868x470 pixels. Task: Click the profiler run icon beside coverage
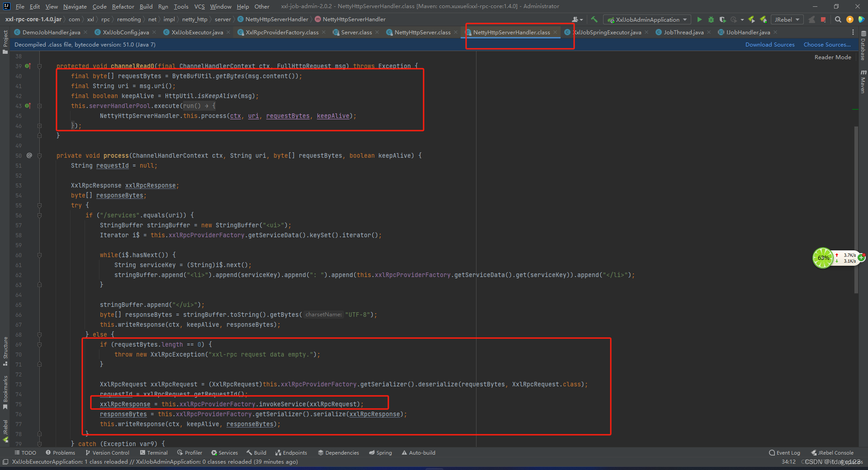click(x=733, y=19)
